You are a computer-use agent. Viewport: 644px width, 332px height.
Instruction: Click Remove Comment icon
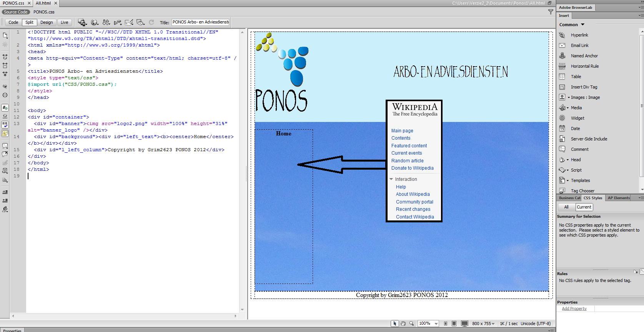pos(5,154)
